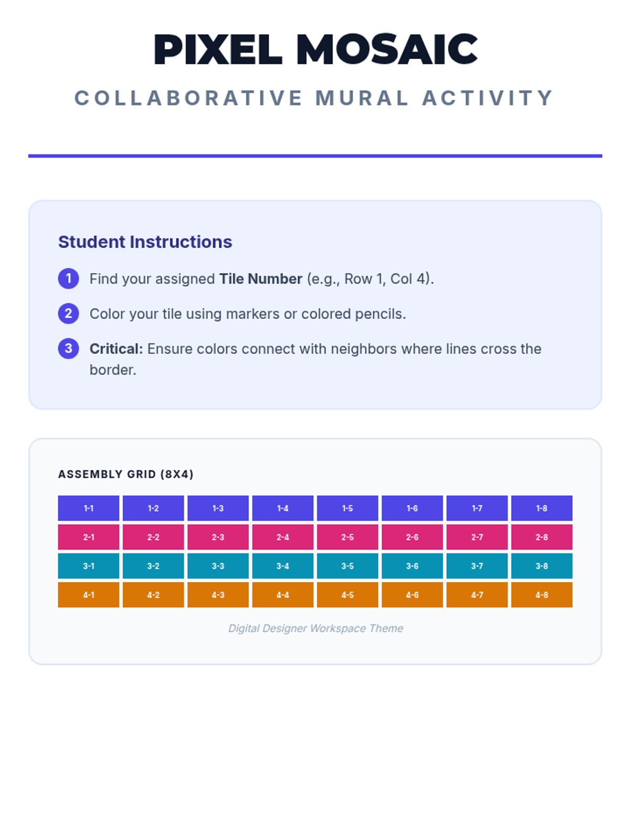Select purple tile 1-1 in the grid
630x840 pixels.
[88, 508]
